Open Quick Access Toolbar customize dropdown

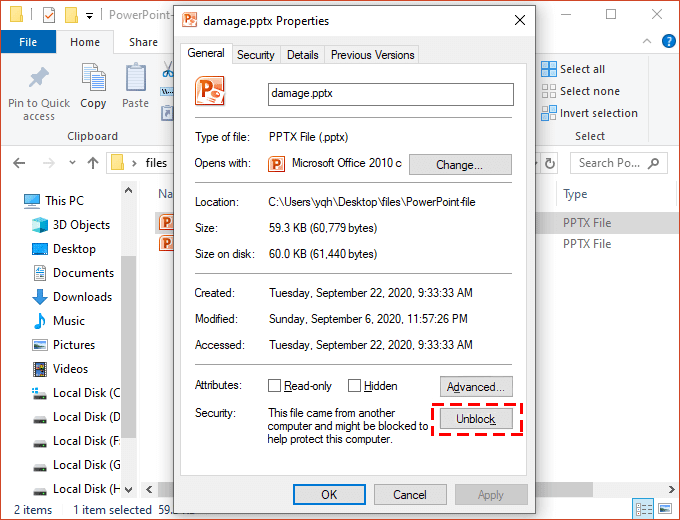[x=89, y=16]
